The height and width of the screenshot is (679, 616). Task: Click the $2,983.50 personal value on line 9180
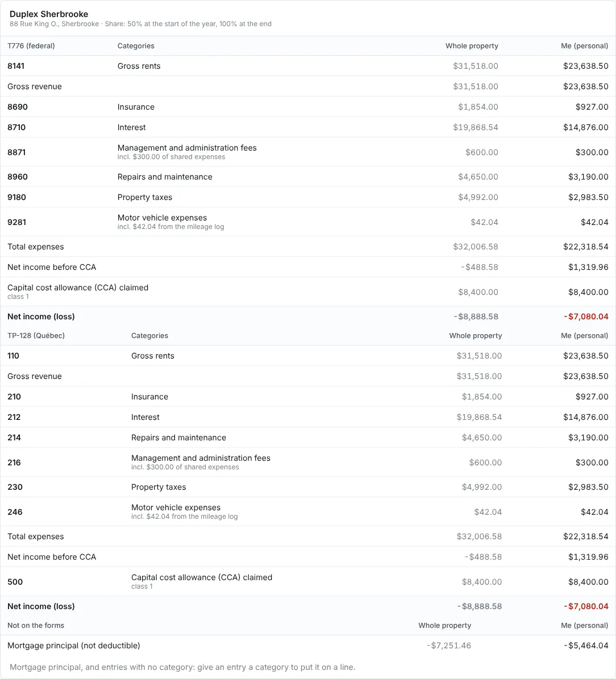point(588,197)
